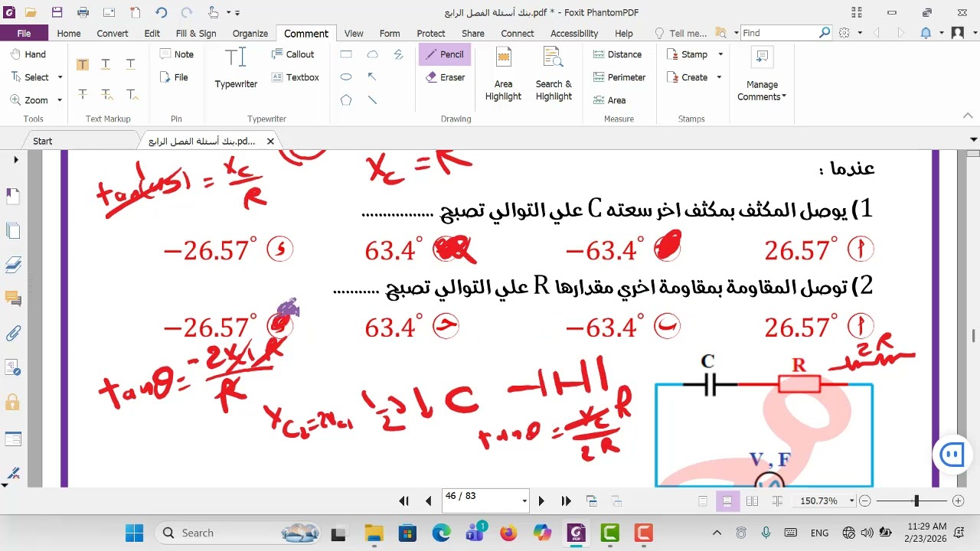Open the File menu

click(24, 33)
